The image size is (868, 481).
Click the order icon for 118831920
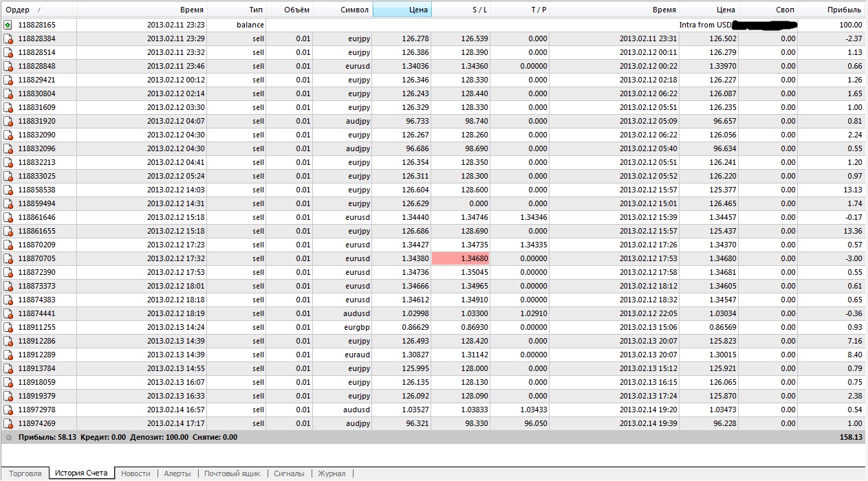(x=8, y=121)
